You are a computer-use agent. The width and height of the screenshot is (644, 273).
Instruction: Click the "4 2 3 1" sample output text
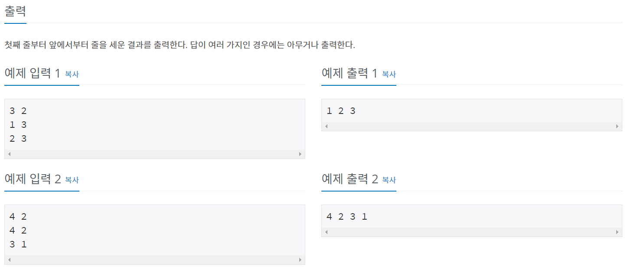[x=347, y=217]
